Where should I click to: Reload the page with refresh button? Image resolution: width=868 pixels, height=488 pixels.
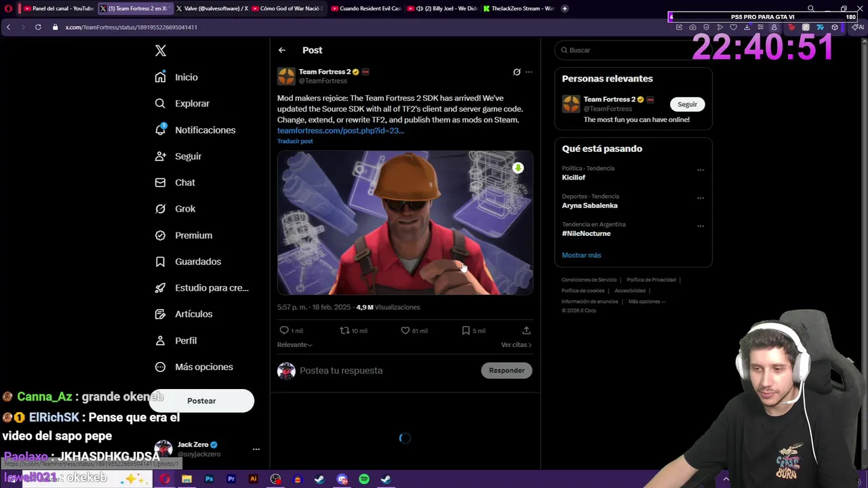point(38,27)
